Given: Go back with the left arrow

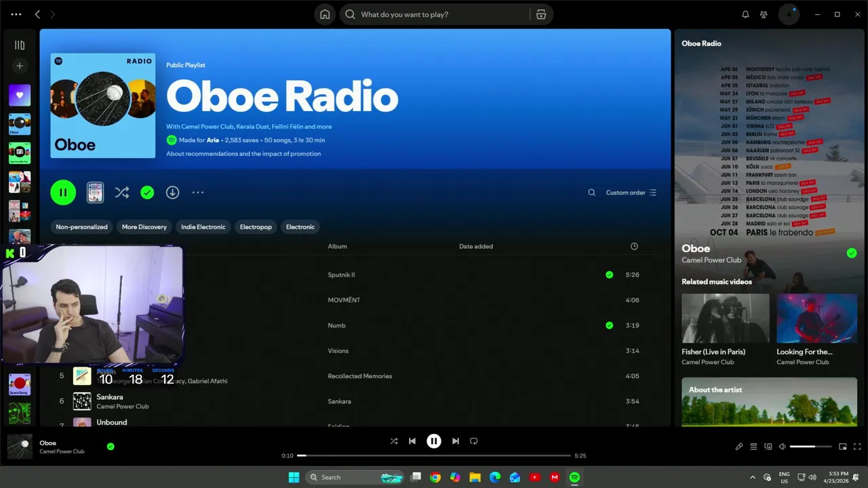Looking at the screenshot, I should [37, 14].
